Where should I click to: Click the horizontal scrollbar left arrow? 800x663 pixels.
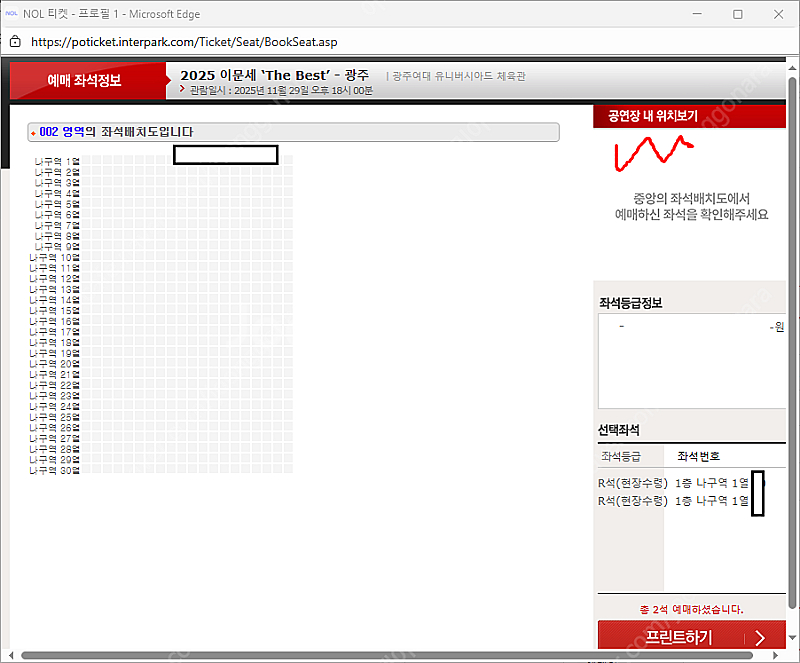[x=11, y=655]
